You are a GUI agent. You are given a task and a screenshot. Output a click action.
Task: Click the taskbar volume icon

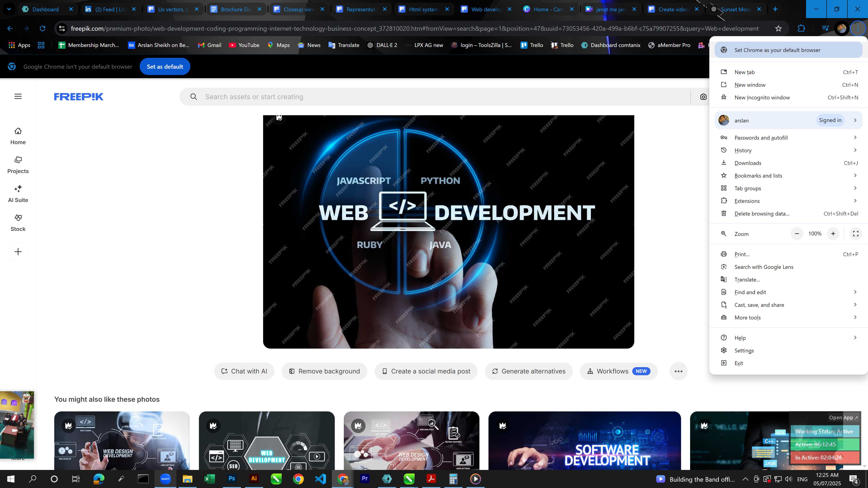click(x=788, y=479)
